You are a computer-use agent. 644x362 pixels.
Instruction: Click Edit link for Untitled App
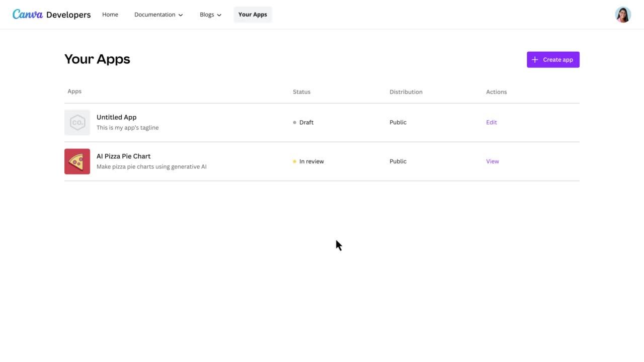(492, 122)
